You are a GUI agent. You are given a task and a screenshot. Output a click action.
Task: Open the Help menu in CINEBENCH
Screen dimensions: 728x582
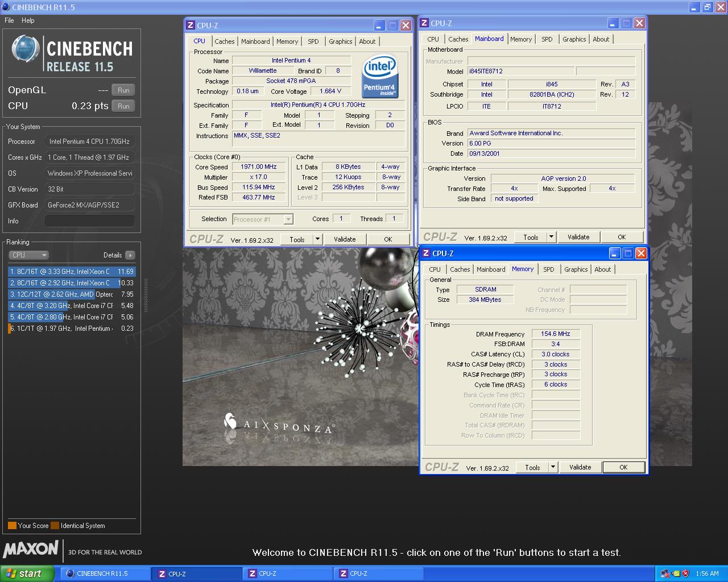click(28, 20)
